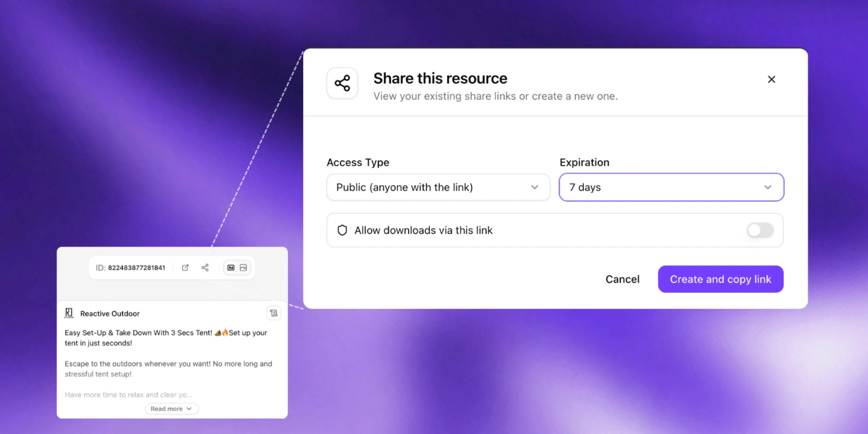Click the Reactive Outdoor brand logo

(x=69, y=313)
